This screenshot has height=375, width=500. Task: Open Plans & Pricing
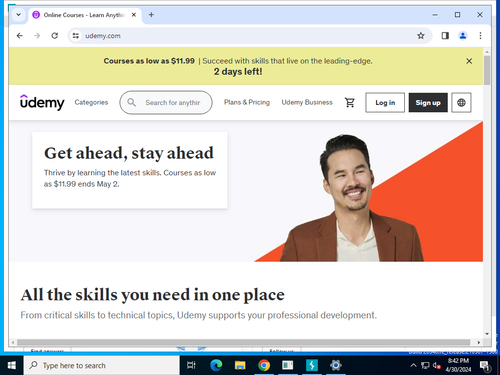[247, 102]
